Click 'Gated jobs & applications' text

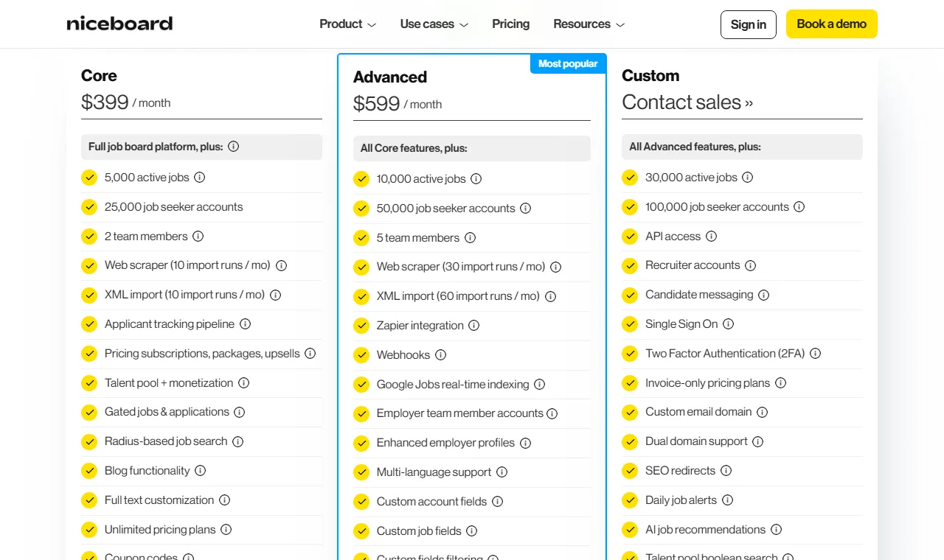click(x=167, y=412)
